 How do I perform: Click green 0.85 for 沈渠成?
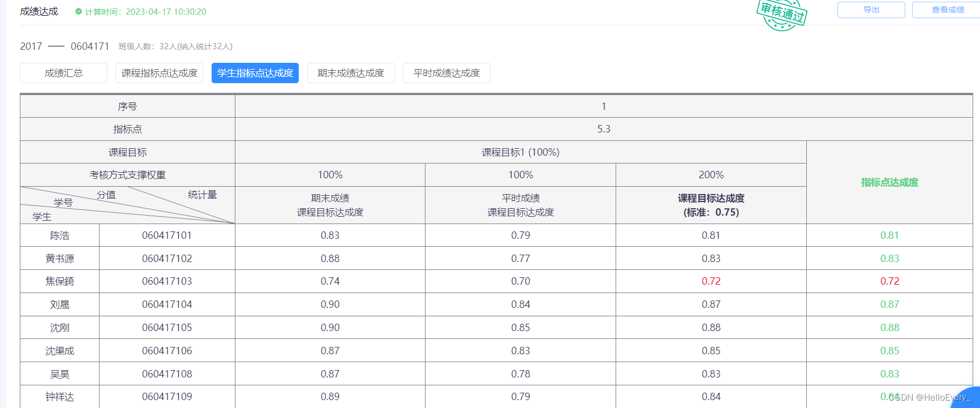pyautogui.click(x=889, y=351)
